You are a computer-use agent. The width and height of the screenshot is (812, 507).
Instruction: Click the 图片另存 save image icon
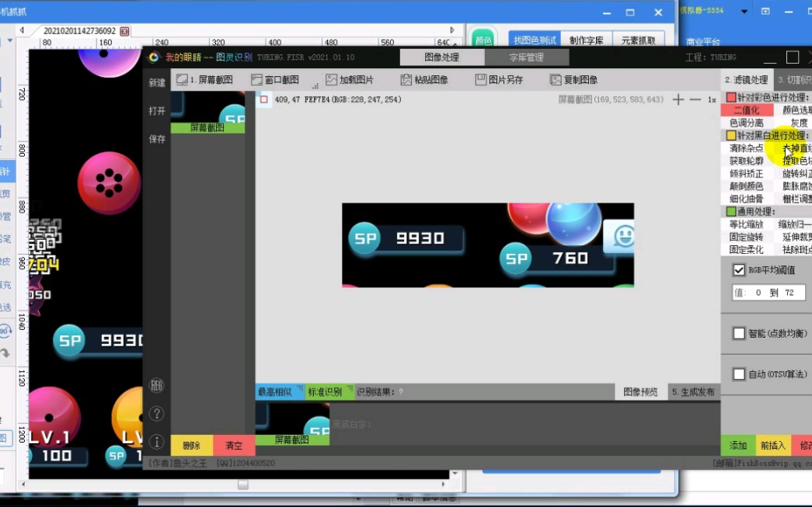(x=480, y=80)
